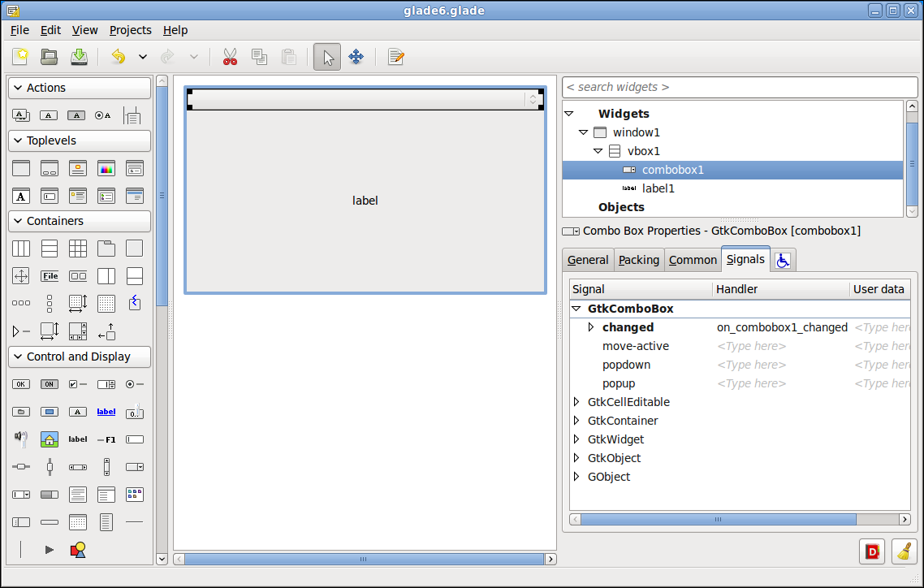Switch to the Common tab
The width and height of the screenshot is (924, 588).
tap(693, 260)
